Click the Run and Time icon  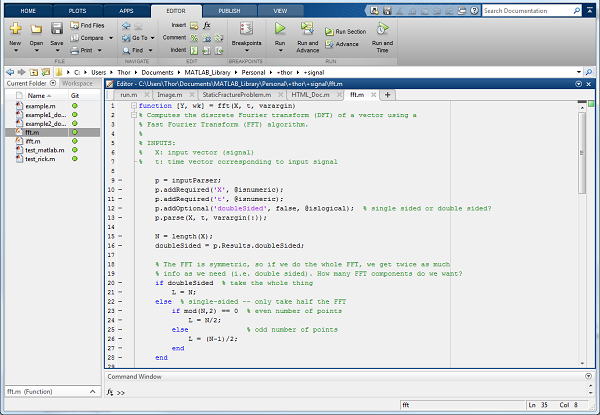click(x=382, y=29)
